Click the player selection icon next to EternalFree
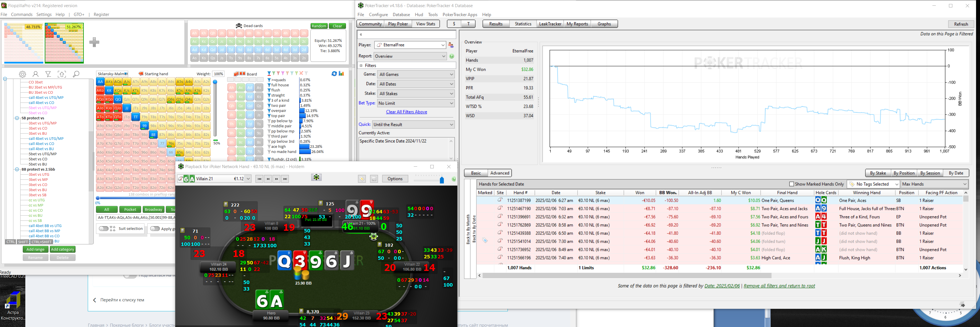Viewport: 980px width, 327px height. 451,45
